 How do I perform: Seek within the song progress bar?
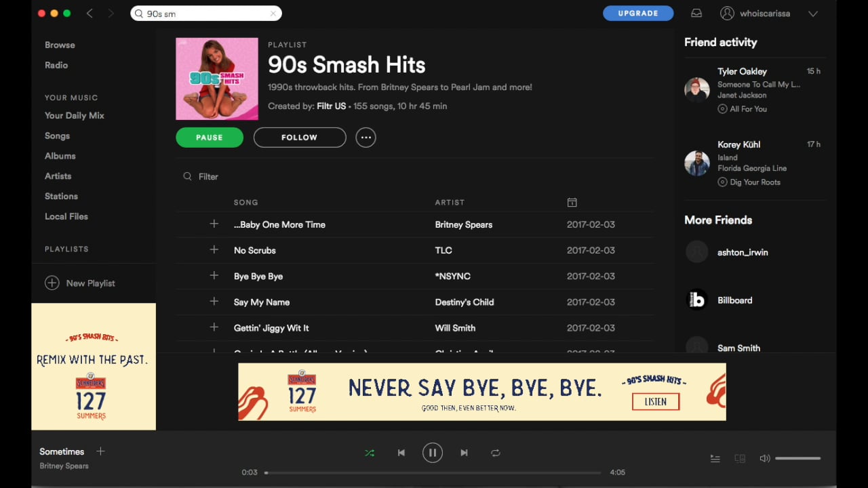coord(433,472)
